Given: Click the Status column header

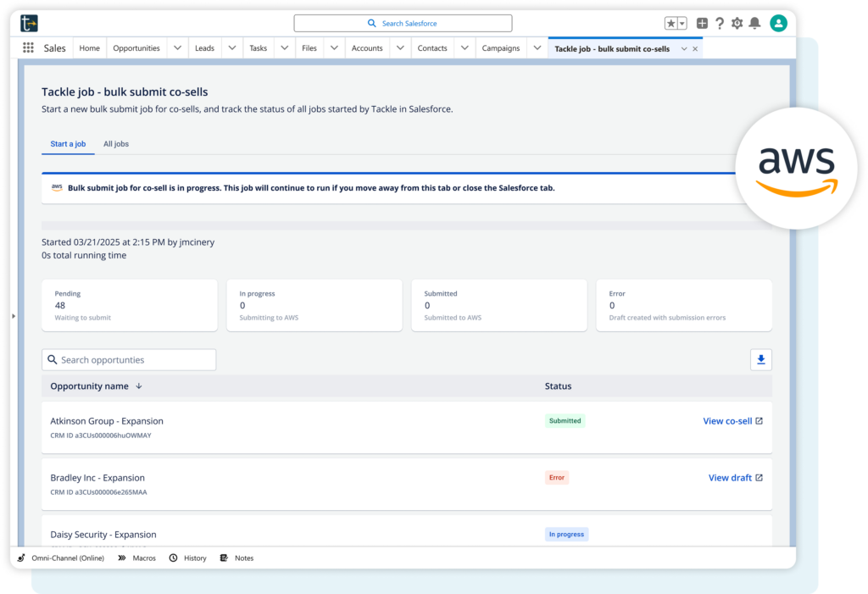Looking at the screenshot, I should coord(558,386).
